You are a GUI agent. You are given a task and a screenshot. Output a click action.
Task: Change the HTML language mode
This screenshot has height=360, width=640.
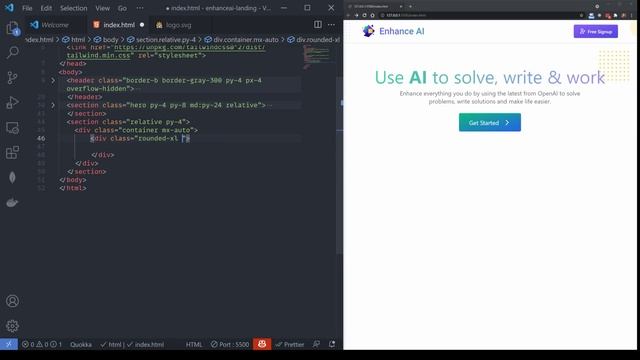tap(194, 344)
